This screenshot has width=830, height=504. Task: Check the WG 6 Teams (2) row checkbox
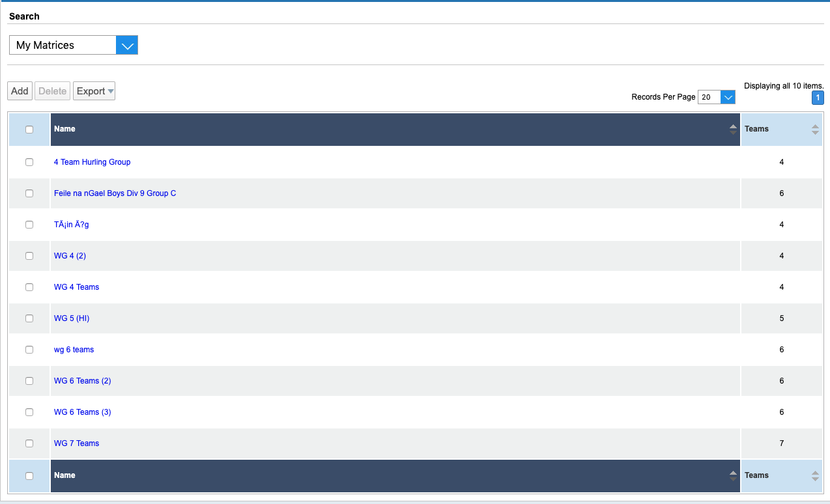pyautogui.click(x=29, y=381)
